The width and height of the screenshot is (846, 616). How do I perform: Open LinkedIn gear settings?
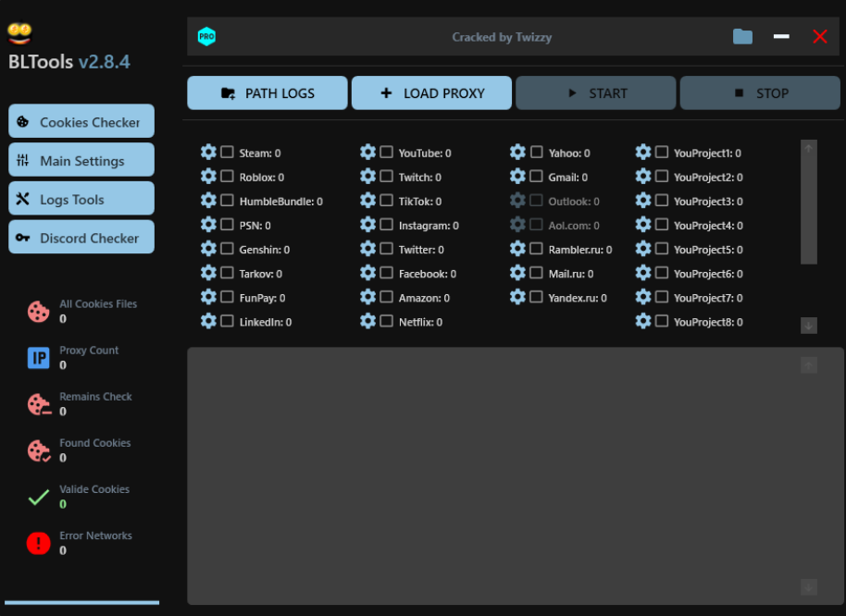[208, 321]
